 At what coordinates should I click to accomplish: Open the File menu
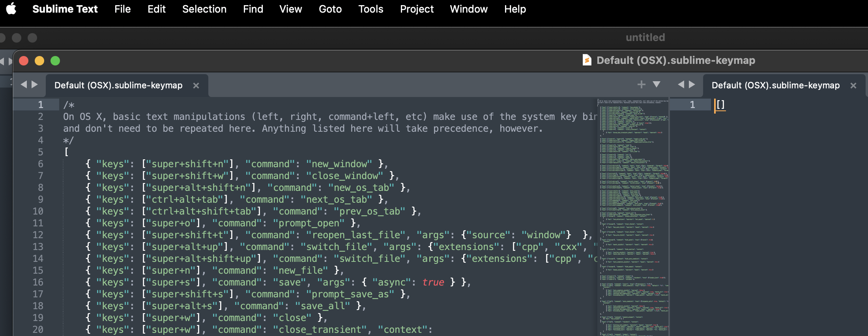tap(122, 9)
